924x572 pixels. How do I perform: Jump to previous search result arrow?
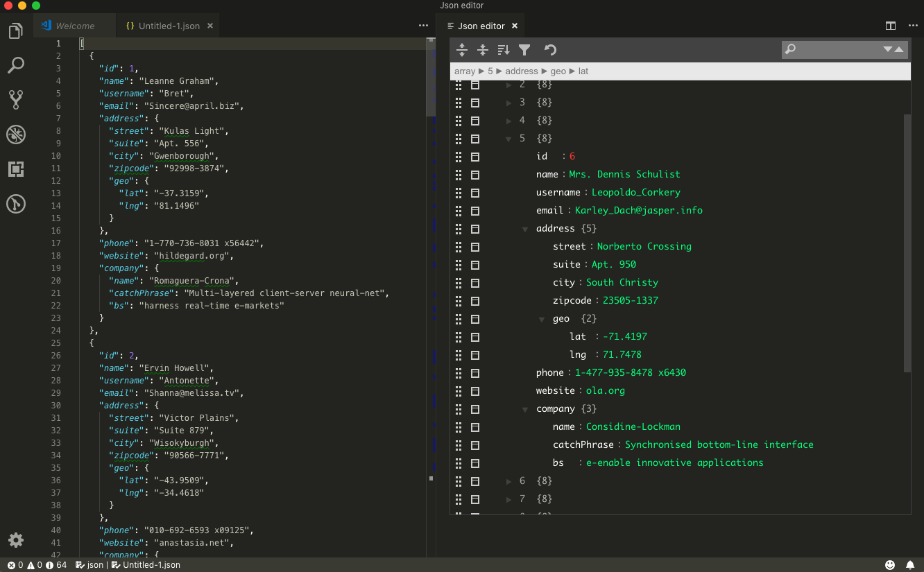[899, 49]
